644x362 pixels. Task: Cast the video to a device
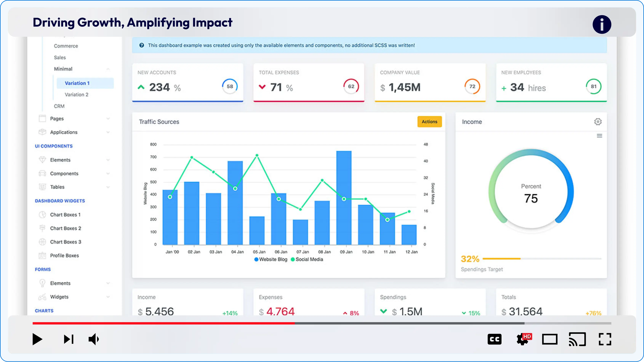tap(577, 339)
